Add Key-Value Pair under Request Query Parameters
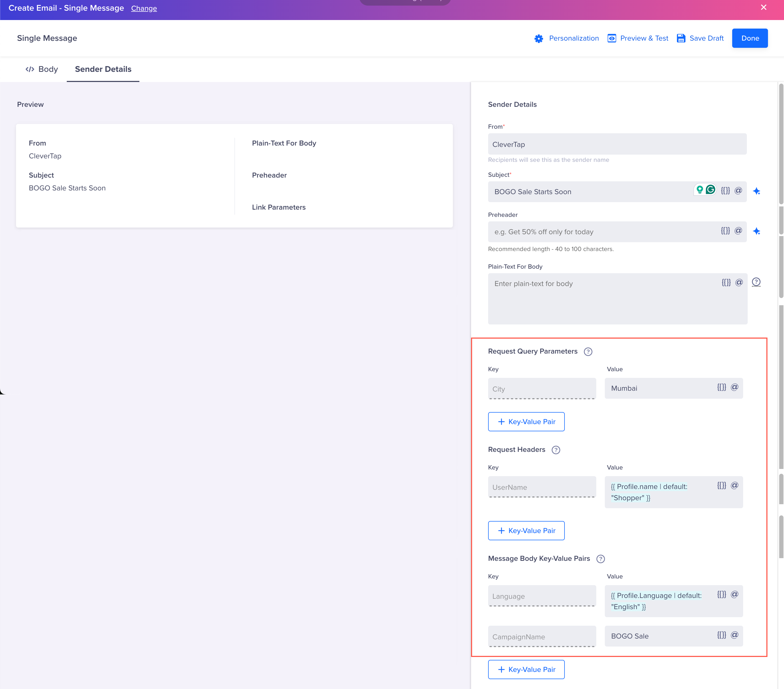Screen dimensions: 784x689 click(x=526, y=422)
